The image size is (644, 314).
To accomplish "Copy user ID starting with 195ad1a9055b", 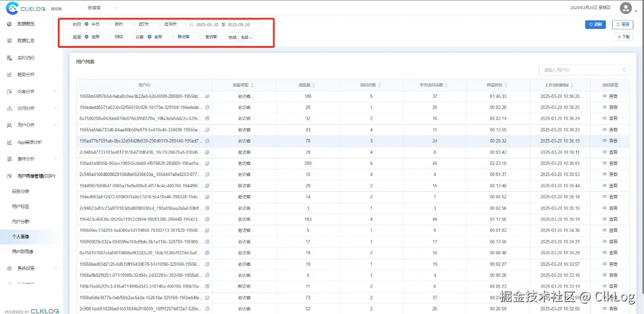I will click(207, 163).
